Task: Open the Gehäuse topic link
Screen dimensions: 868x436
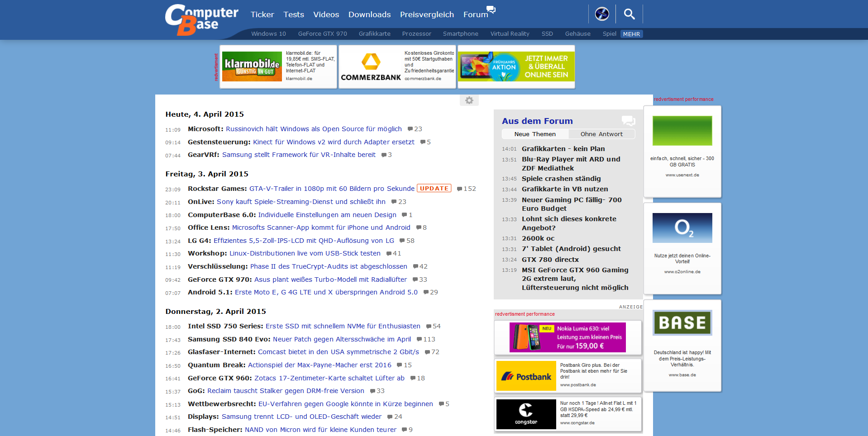Action: pyautogui.click(x=577, y=33)
